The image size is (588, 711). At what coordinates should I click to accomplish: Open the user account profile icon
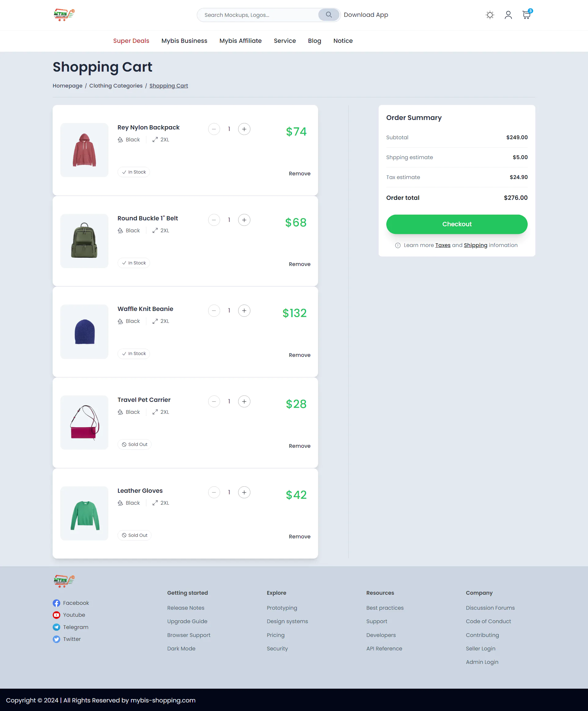508,15
